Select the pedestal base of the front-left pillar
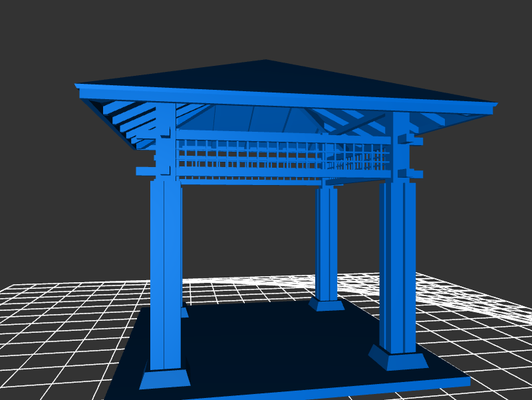 [x=165, y=378]
